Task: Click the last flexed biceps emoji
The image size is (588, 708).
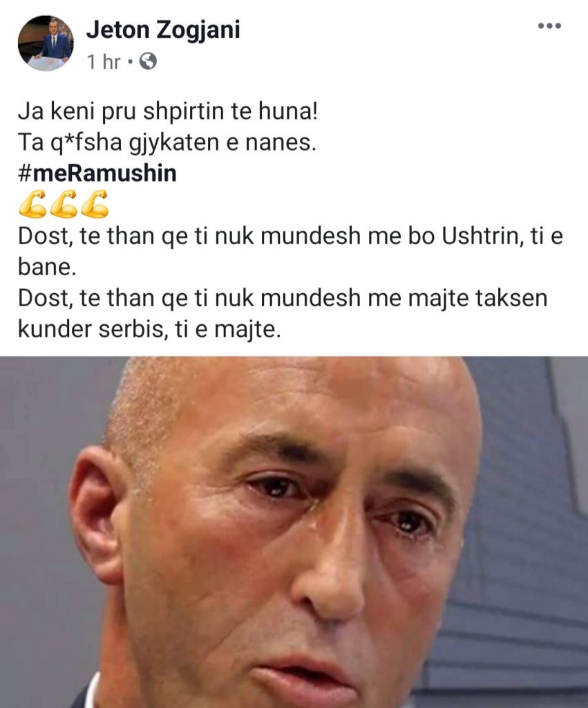Action: pyautogui.click(x=95, y=204)
